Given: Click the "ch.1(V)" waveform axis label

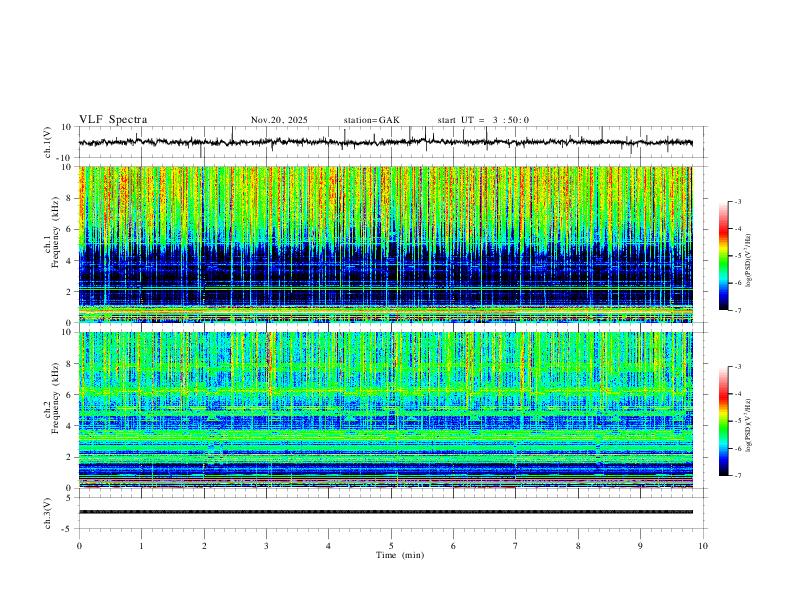Looking at the screenshot, I should click(48, 142).
